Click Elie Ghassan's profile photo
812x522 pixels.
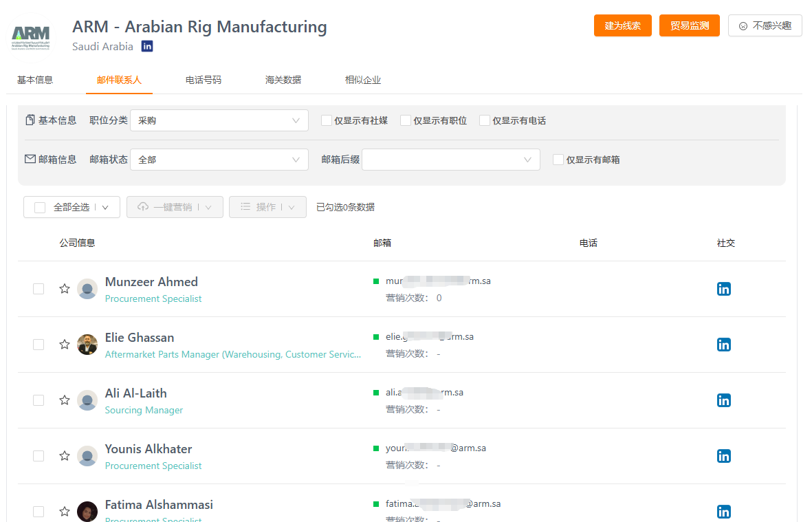[x=87, y=345]
